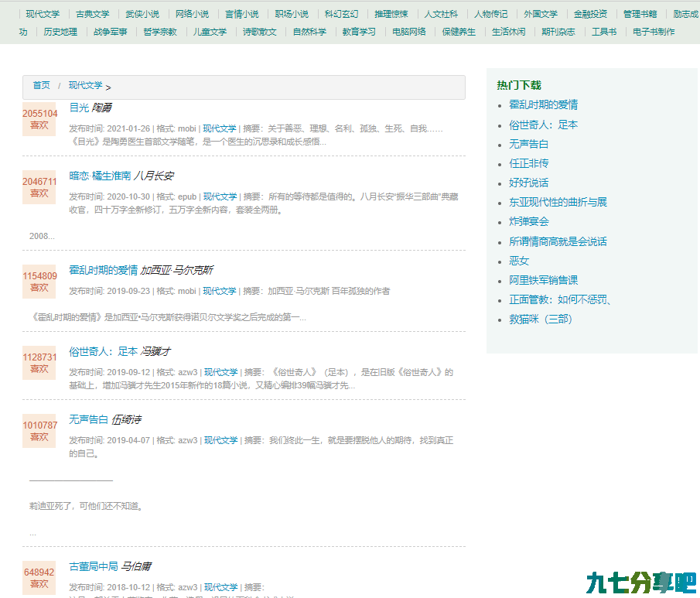Like the book with 648942 likes
700x598 pixels.
(39, 578)
